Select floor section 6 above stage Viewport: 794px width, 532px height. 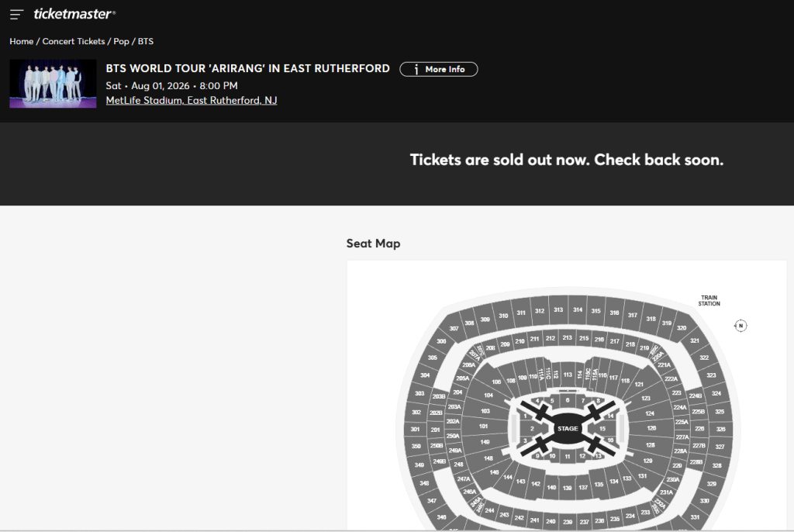click(568, 400)
